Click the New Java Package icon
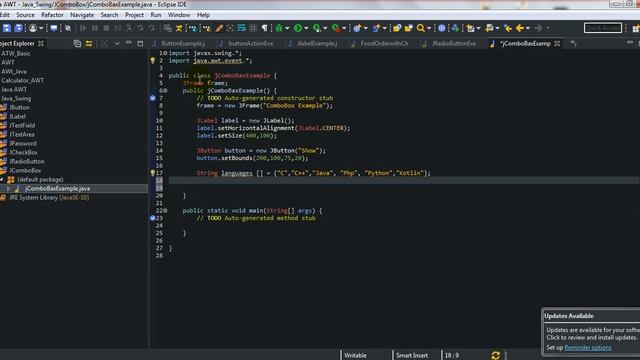Screen dimensions: 640x360 click(357, 28)
